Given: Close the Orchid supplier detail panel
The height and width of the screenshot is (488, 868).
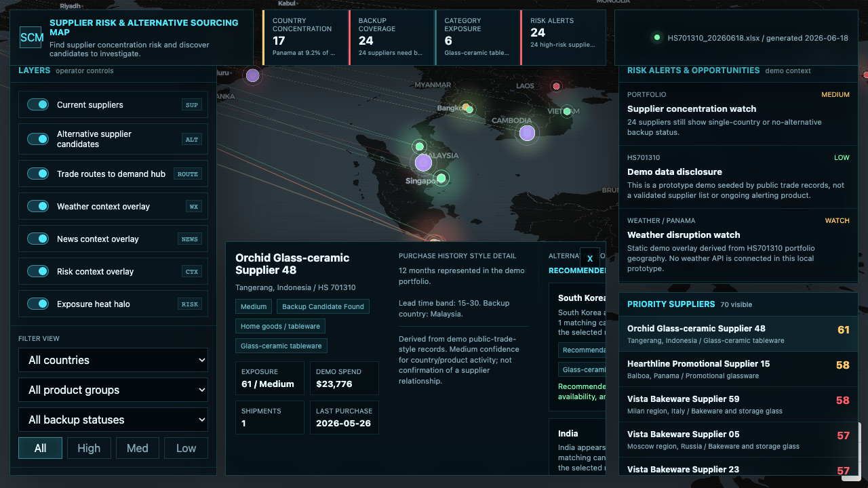Looking at the screenshot, I should pos(590,259).
